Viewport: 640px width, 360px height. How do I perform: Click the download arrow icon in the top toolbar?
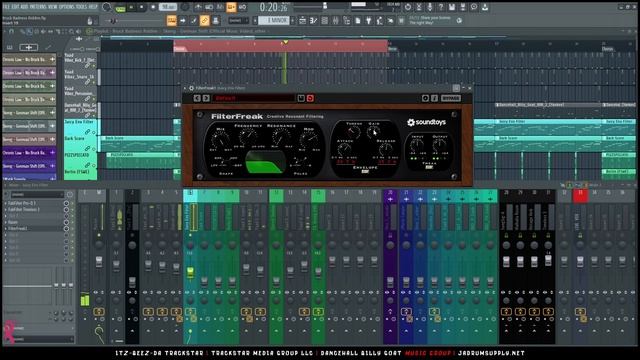[485, 7]
